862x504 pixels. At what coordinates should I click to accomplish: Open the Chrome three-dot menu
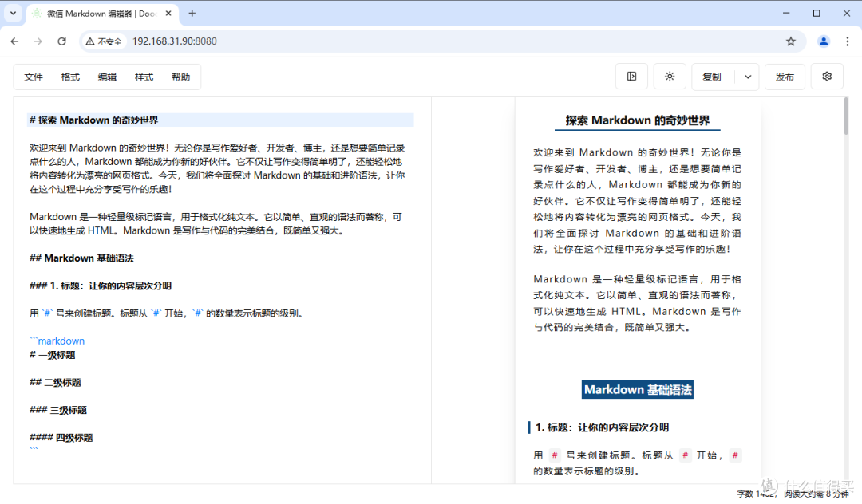(x=847, y=41)
